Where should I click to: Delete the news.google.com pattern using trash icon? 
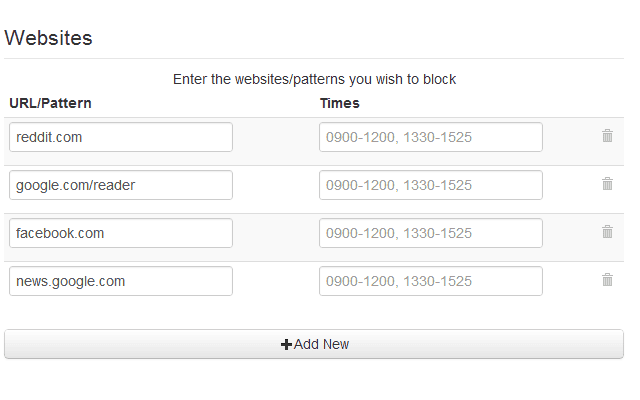607,280
